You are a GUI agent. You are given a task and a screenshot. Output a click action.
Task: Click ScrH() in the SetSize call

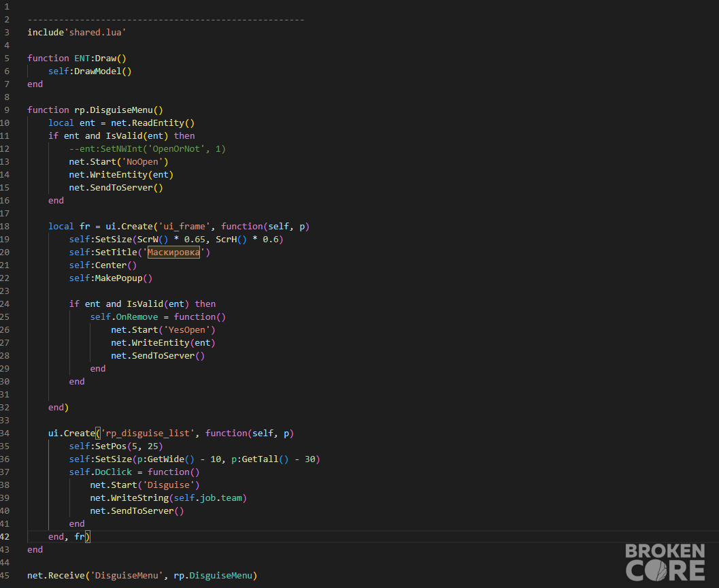231,240
